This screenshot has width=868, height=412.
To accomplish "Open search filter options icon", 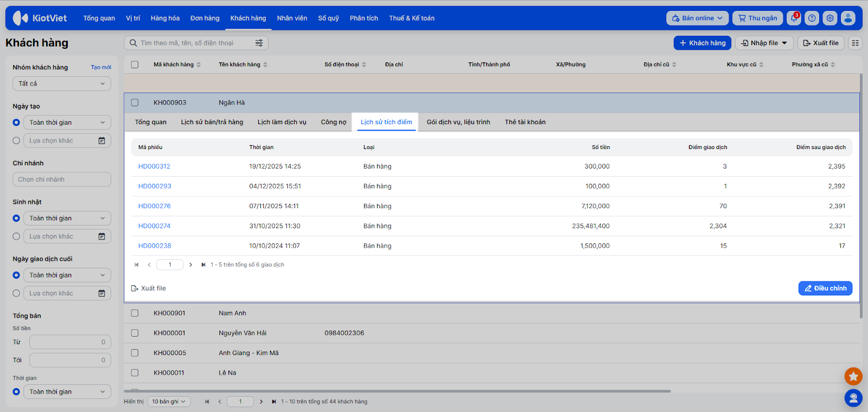I will (x=259, y=43).
